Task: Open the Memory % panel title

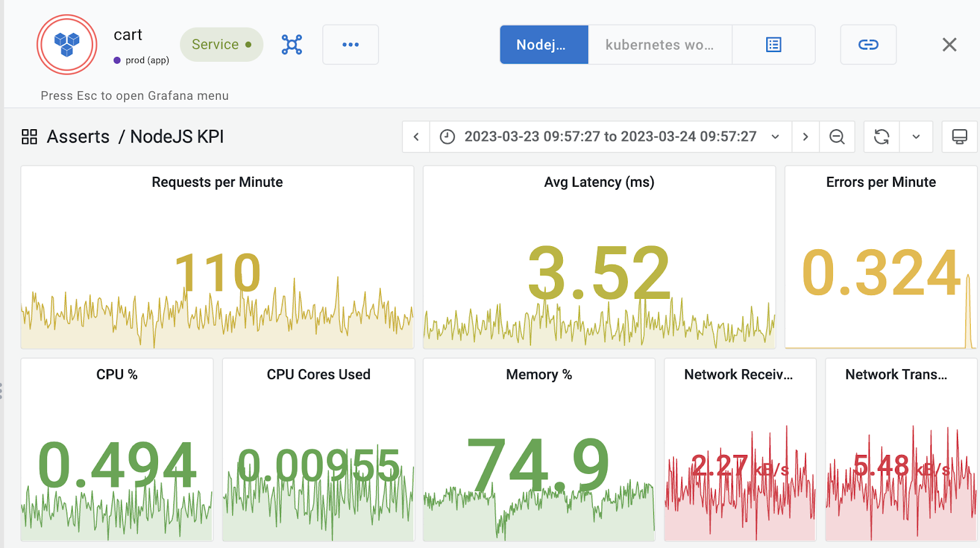Action: [x=538, y=375]
